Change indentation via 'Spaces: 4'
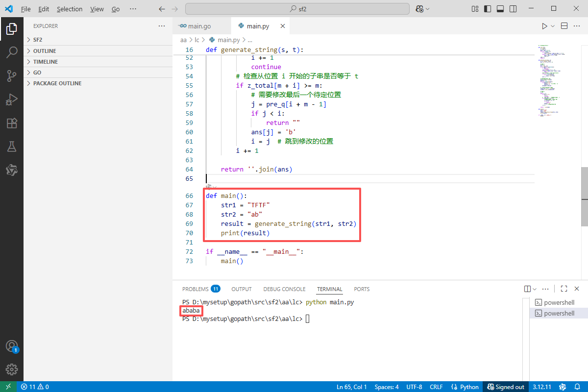This screenshot has width=588, height=392. coord(387,387)
